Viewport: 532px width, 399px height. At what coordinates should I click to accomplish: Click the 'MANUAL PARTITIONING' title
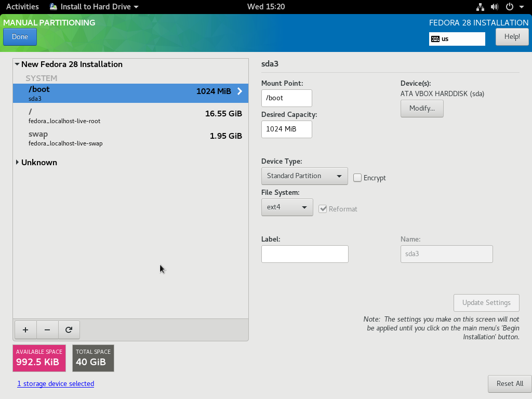pos(49,23)
